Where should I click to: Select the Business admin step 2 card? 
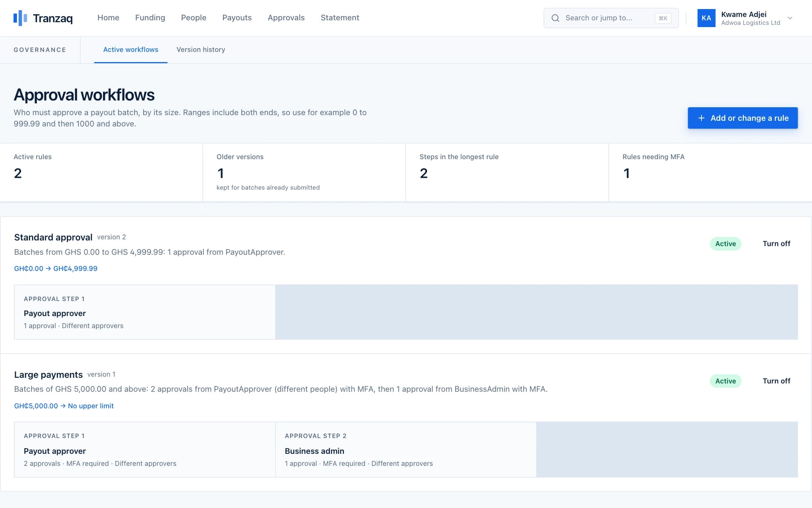406,450
